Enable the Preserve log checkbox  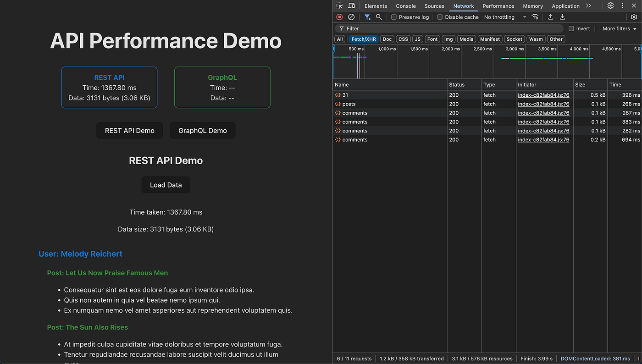(394, 17)
